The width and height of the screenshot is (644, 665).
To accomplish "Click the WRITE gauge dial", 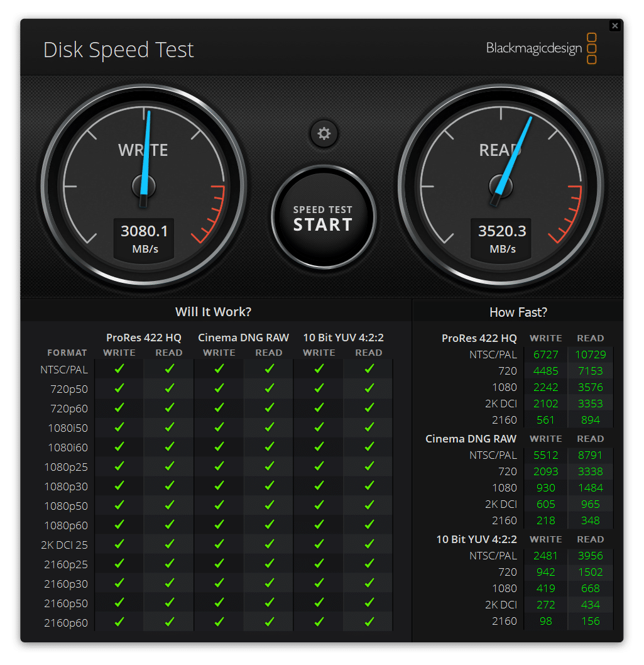I will click(144, 186).
